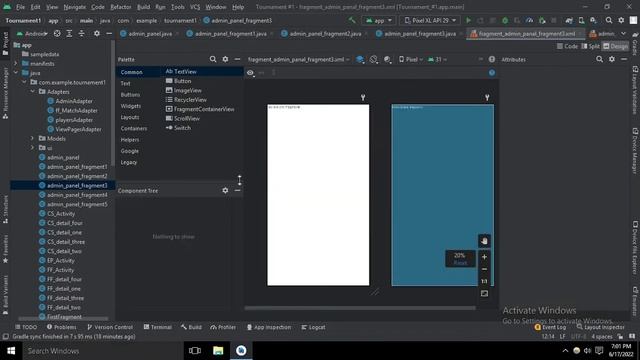The height and width of the screenshot is (360, 640).
Task: Switch to admin_panel.java tab
Action: pos(150,33)
